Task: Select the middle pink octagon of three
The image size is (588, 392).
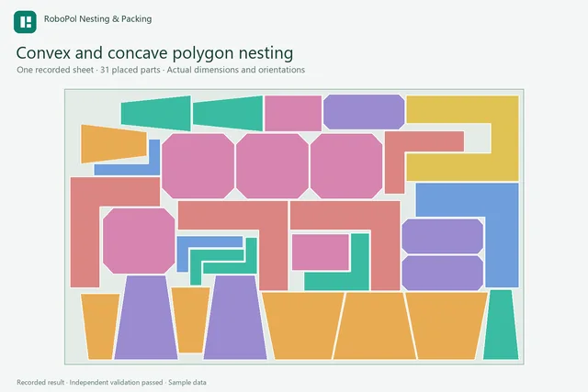Action: point(272,166)
